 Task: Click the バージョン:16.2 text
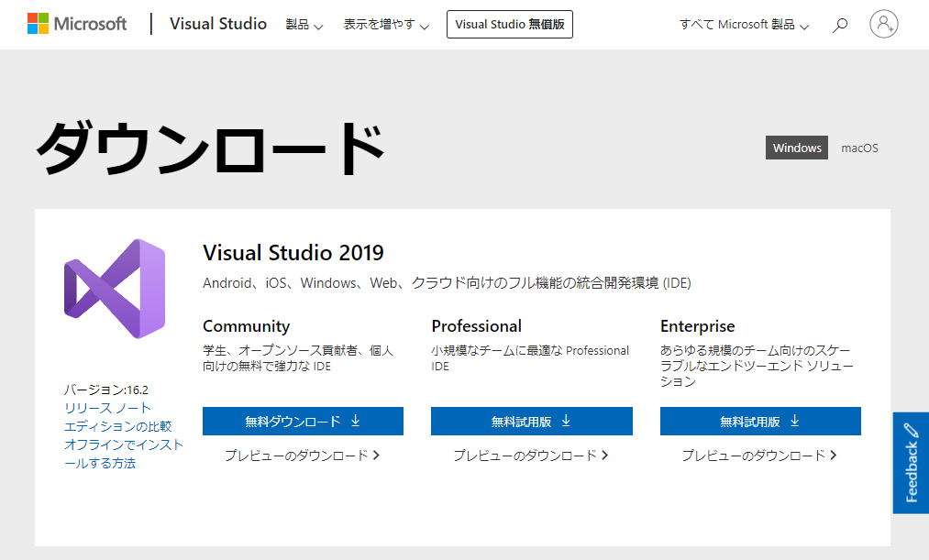click(x=106, y=390)
